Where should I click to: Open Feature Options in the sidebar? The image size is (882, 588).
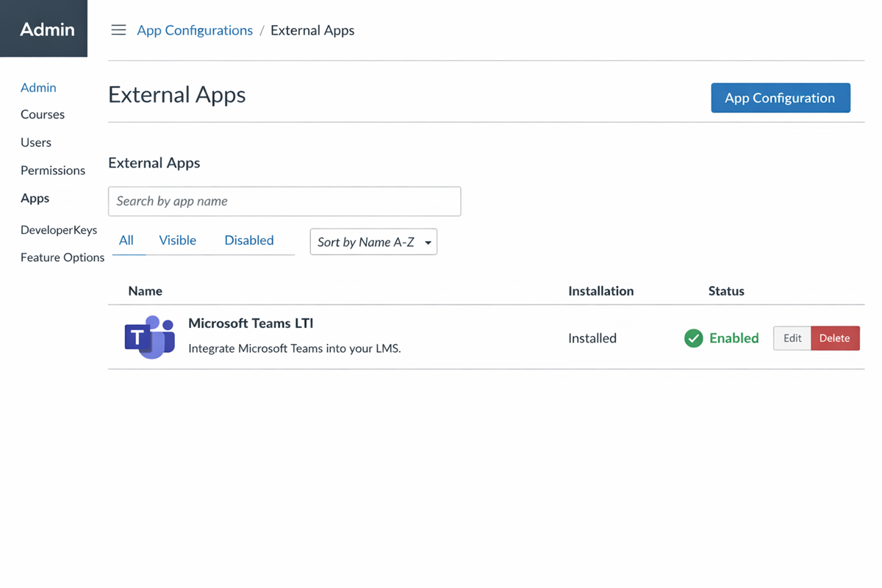[62, 257]
